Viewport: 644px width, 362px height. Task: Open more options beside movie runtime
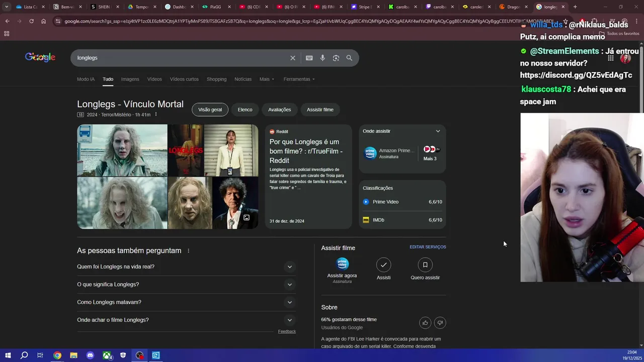pos(156,115)
